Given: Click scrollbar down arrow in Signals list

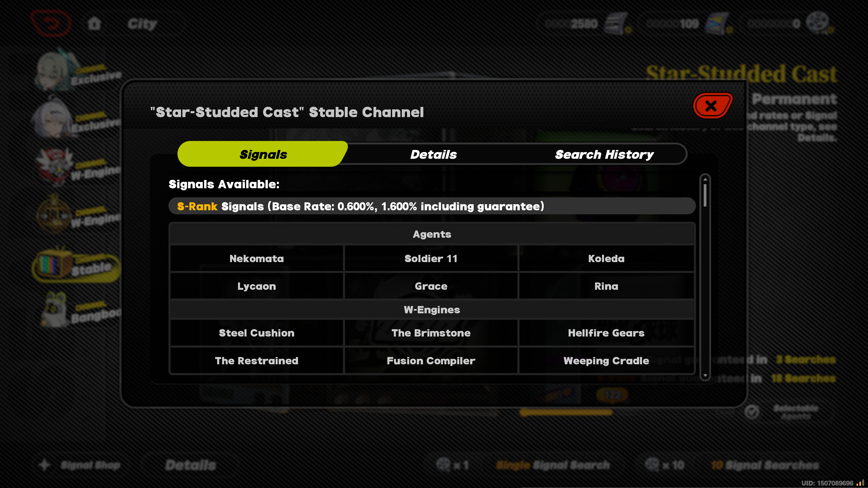Looking at the screenshot, I should tap(705, 375).
